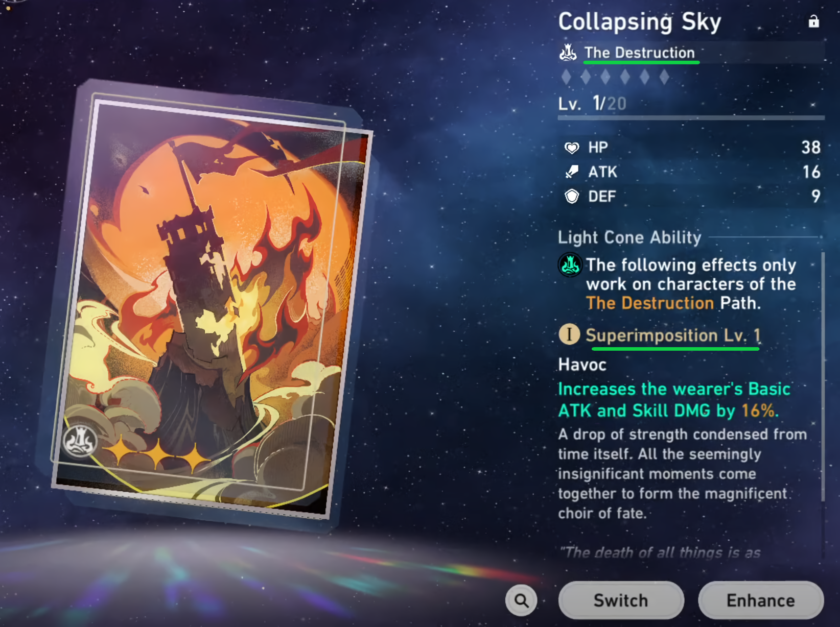The width and height of the screenshot is (840, 627).
Task: Click the Enhance button
Action: click(761, 600)
